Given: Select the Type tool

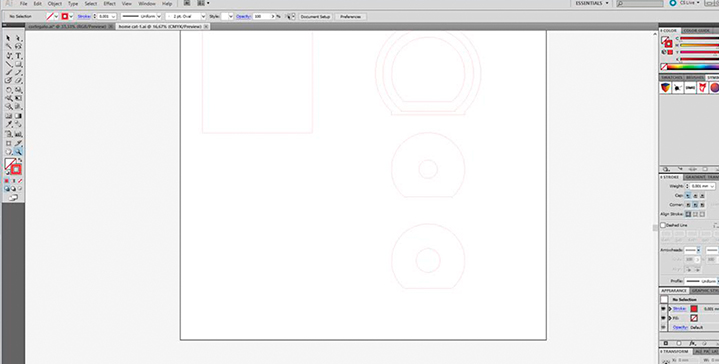Looking at the screenshot, I should click(18, 55).
